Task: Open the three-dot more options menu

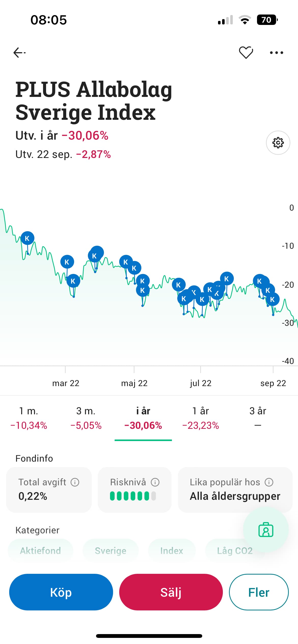Action: 276,53
